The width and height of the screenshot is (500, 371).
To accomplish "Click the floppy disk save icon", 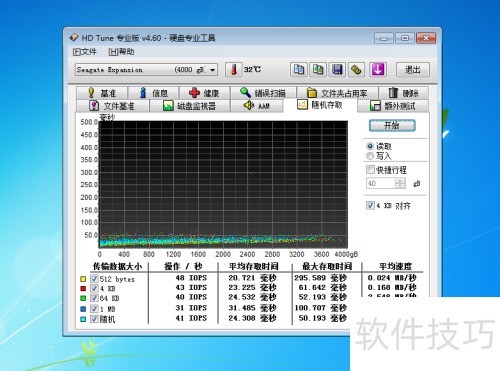I will click(x=337, y=70).
